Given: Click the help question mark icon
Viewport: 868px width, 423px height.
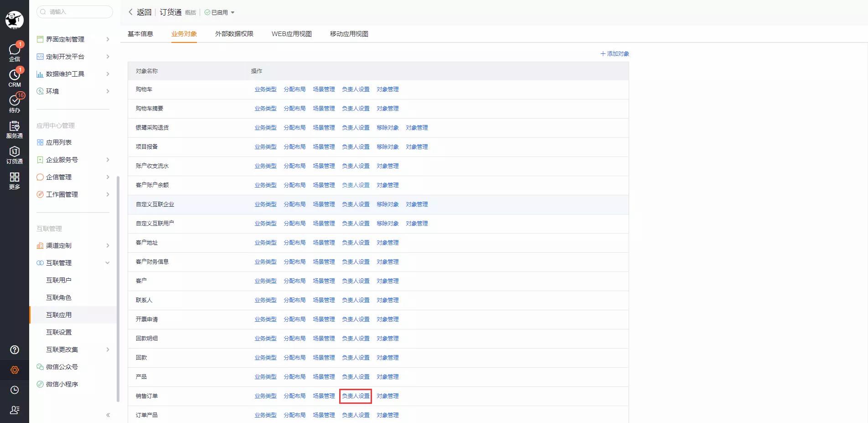Looking at the screenshot, I should 15,350.
